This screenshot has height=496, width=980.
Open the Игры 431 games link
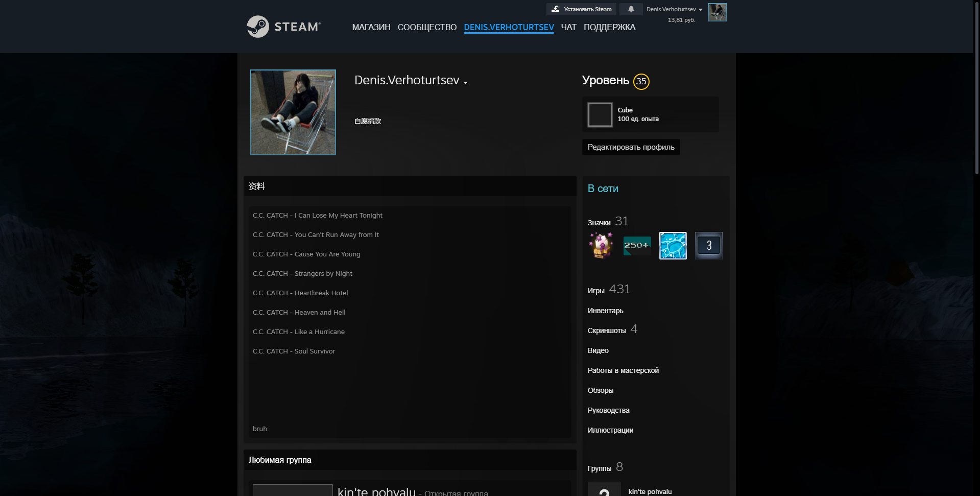click(609, 290)
